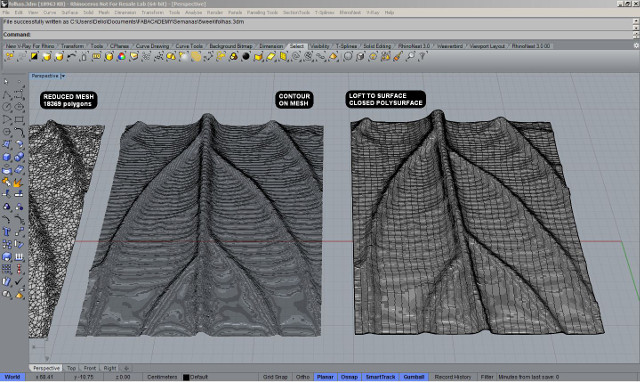Toggle SmartTrack in status bar
The image size is (640, 382).
click(380, 377)
